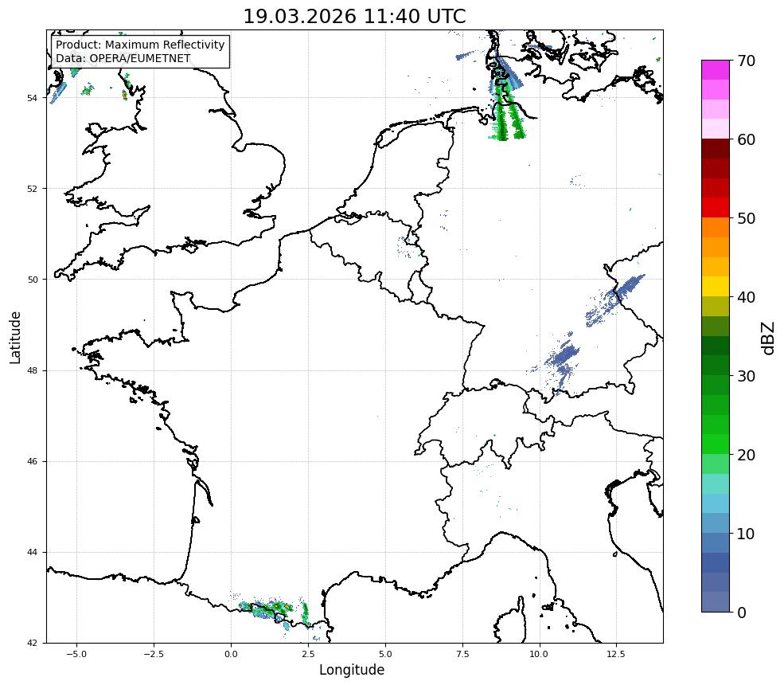Click the longitude tick label 12.5
The height and width of the screenshot is (685, 784).
point(616,654)
